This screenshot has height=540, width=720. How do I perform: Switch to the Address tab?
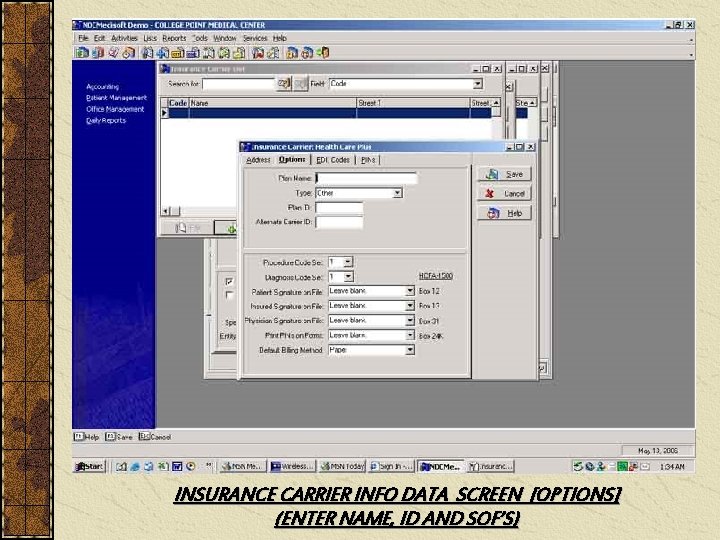pyautogui.click(x=258, y=160)
